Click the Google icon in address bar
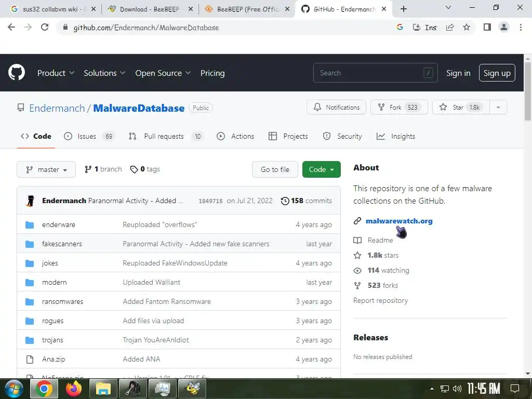Image resolution: width=532 pixels, height=399 pixels. pyautogui.click(x=400, y=27)
